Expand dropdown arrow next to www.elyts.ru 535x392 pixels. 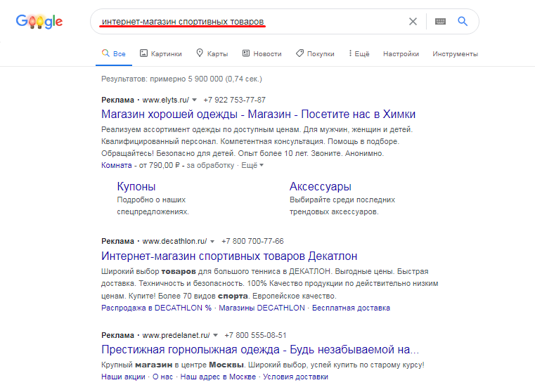click(x=195, y=100)
